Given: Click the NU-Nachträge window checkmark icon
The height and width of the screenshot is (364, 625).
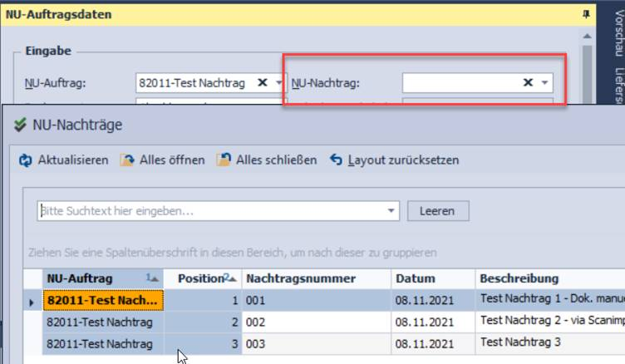Looking at the screenshot, I should (20, 125).
